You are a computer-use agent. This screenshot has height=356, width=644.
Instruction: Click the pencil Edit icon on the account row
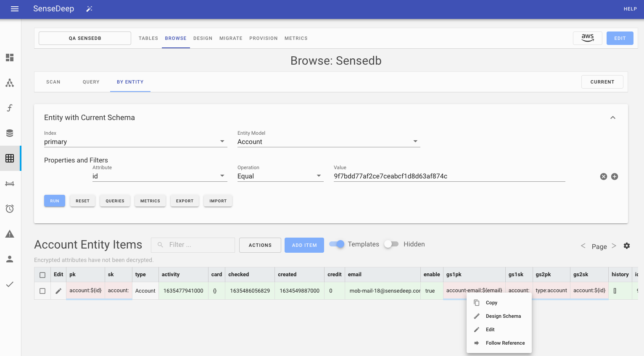coord(58,291)
